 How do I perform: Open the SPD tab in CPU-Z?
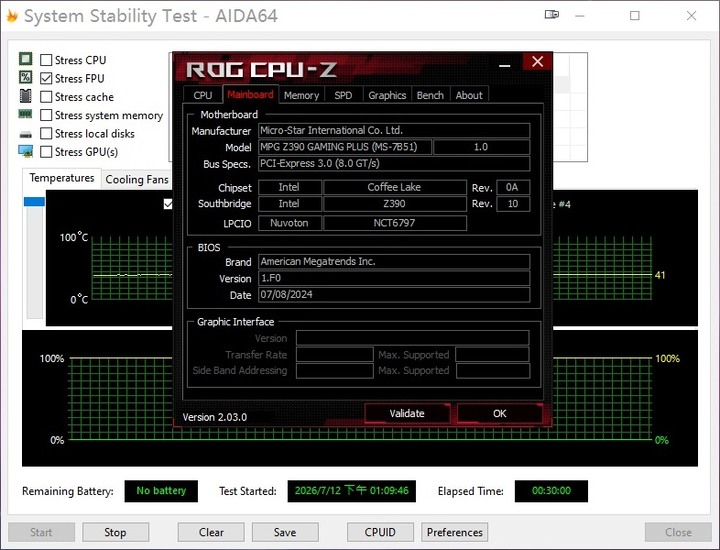[x=343, y=95]
